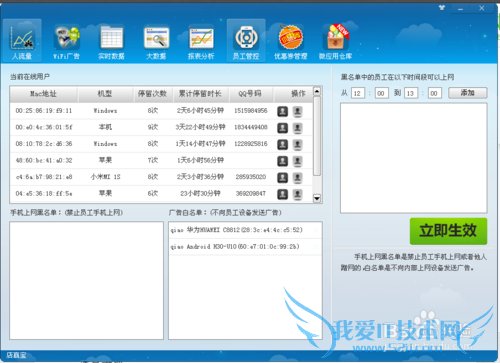
Task: Click the 操作 column header
Action: (x=293, y=94)
